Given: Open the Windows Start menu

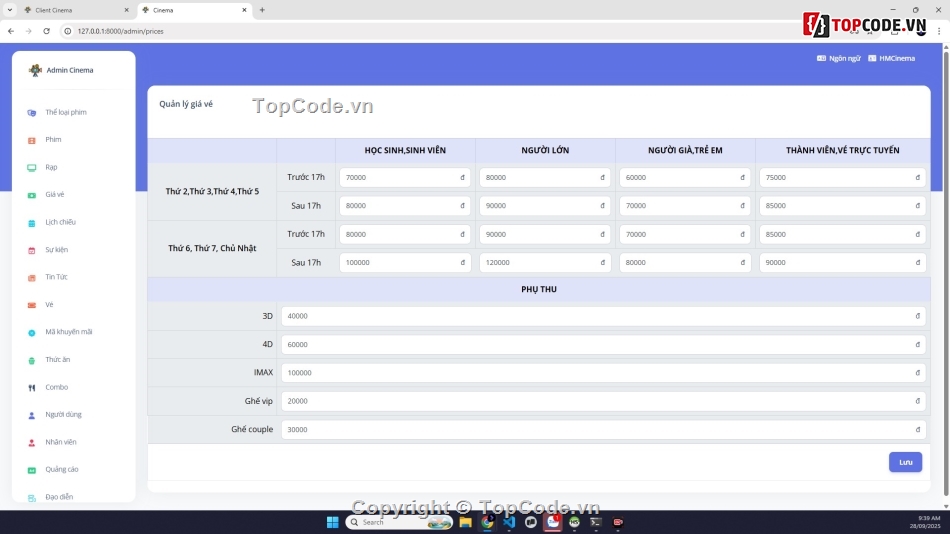Looking at the screenshot, I should coord(332,522).
